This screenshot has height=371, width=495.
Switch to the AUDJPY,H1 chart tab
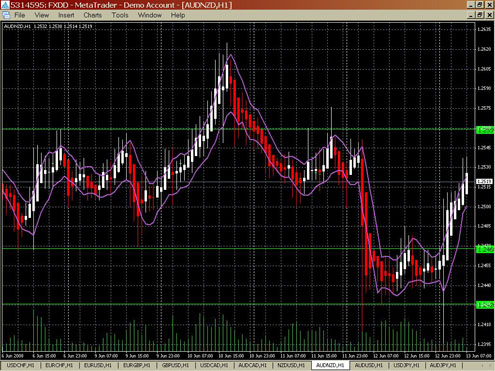click(x=443, y=365)
